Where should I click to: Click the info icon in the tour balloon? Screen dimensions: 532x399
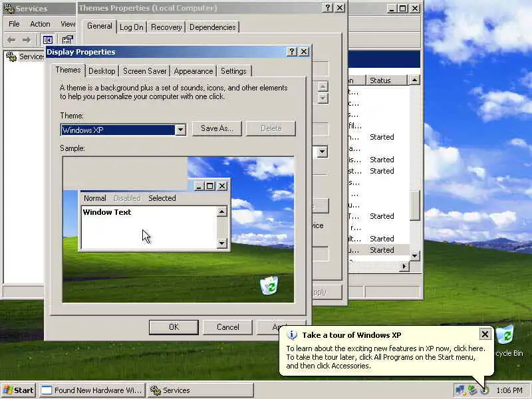(x=292, y=335)
